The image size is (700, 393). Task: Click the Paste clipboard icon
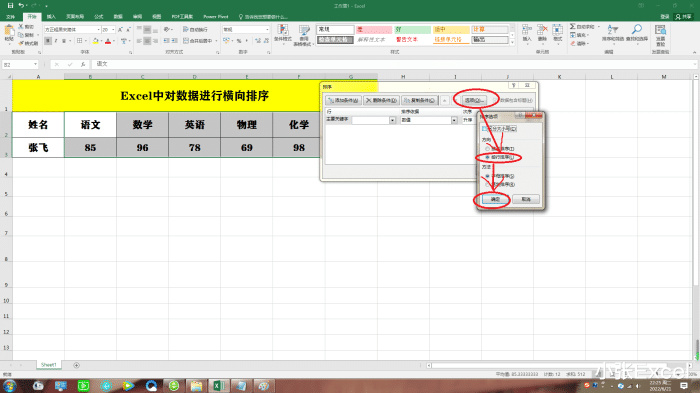click(x=9, y=31)
